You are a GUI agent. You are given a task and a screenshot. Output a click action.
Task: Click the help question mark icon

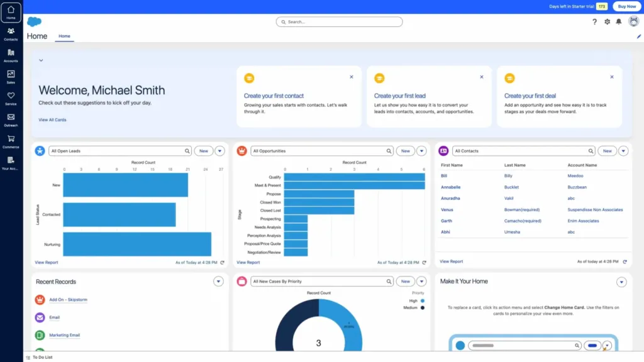click(595, 22)
